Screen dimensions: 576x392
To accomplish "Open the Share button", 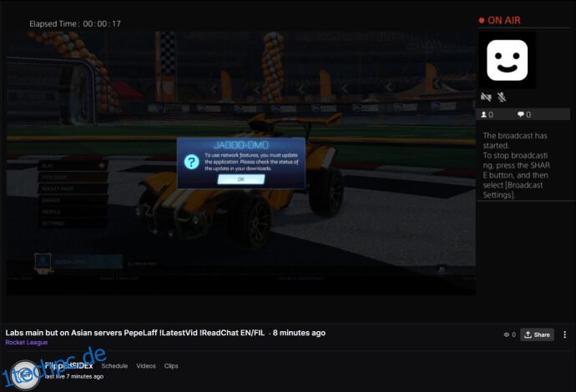I will (x=537, y=334).
